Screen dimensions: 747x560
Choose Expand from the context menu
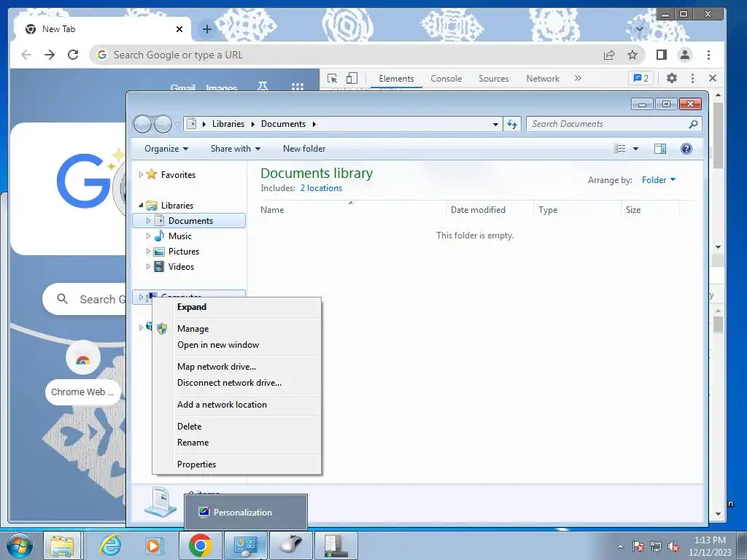[237, 307]
